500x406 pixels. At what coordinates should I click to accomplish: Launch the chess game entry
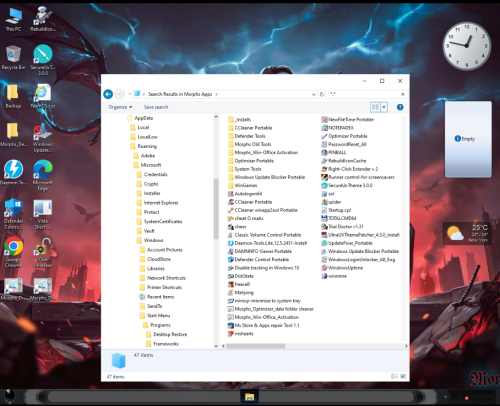pos(237,227)
